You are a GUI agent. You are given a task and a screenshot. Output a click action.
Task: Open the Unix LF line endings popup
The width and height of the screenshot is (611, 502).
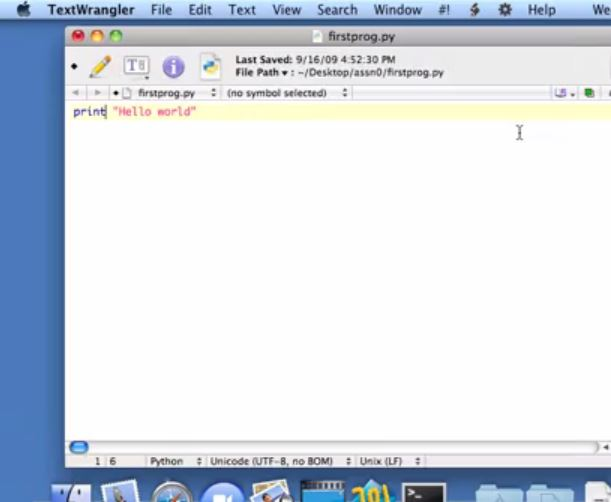tap(390, 461)
